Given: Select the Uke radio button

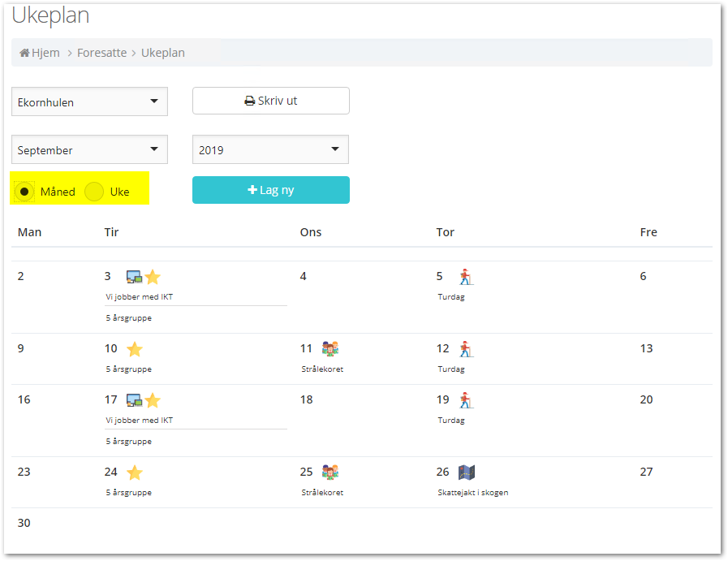Looking at the screenshot, I should click(x=94, y=192).
